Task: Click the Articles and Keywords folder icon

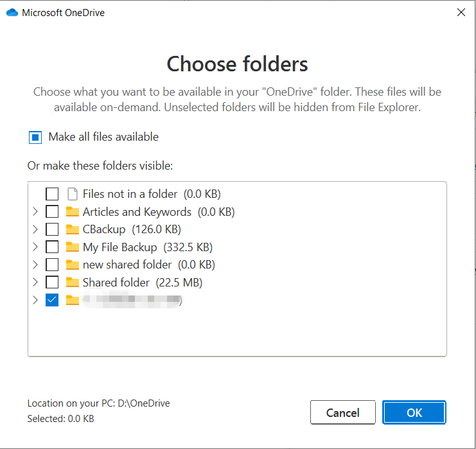Action: [72, 212]
